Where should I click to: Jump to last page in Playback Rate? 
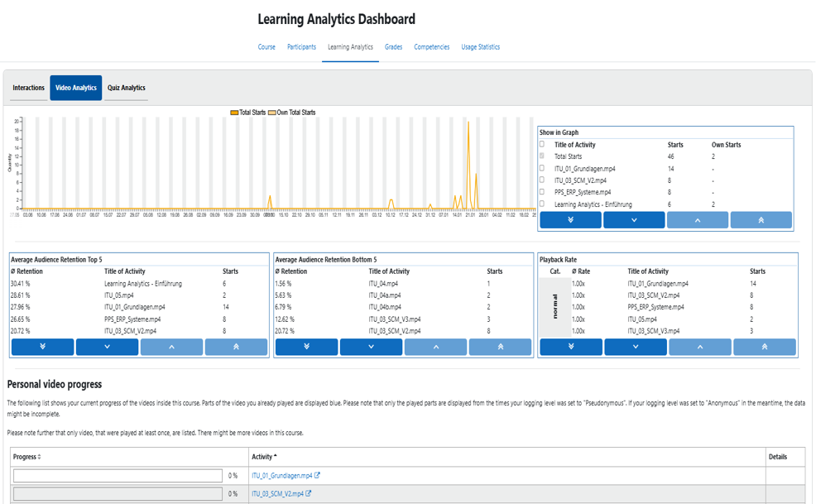point(571,347)
